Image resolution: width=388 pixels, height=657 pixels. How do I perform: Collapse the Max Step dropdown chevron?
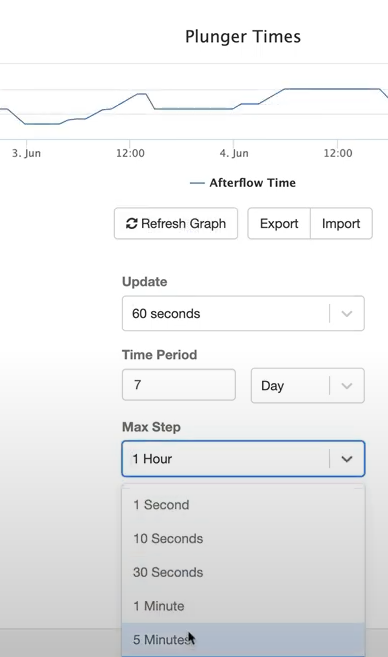pos(347,459)
